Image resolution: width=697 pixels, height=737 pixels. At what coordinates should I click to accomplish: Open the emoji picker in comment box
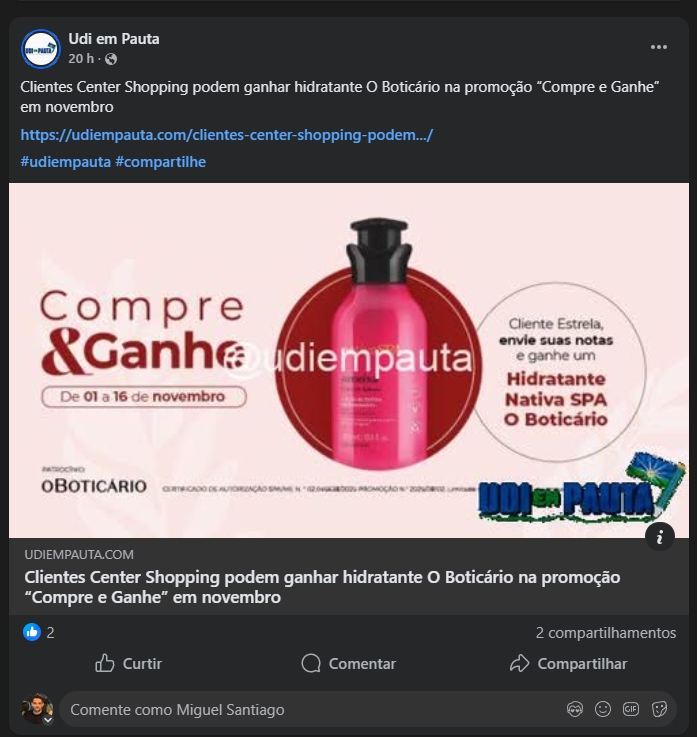(603, 709)
